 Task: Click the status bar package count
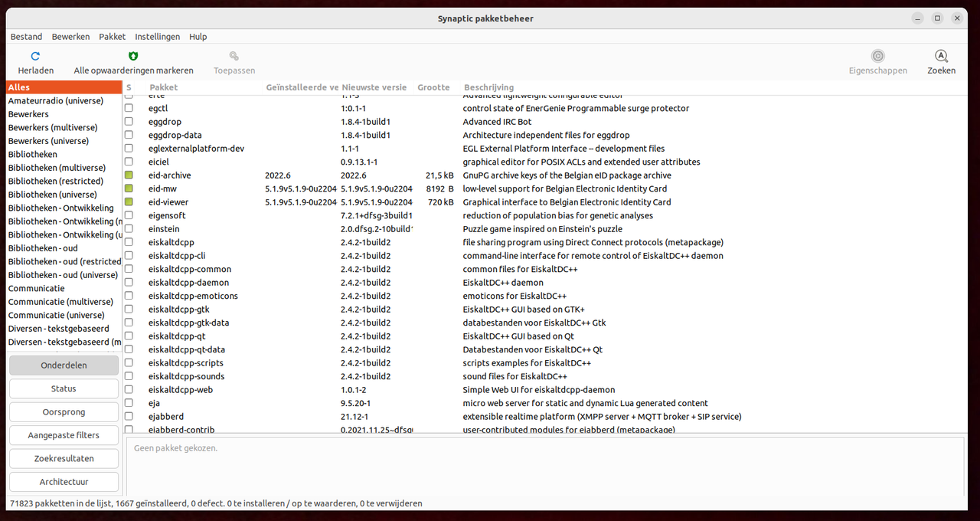click(216, 503)
